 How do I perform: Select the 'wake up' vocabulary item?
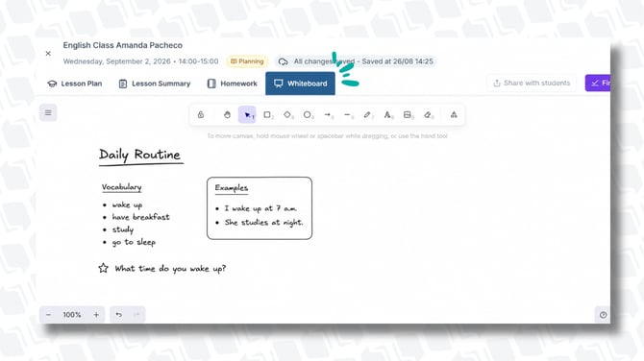coord(127,205)
